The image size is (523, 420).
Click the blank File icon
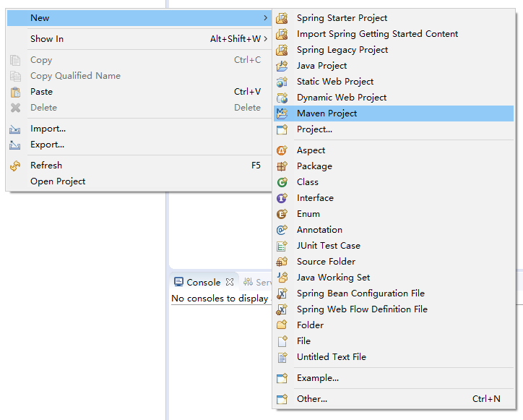pos(282,341)
